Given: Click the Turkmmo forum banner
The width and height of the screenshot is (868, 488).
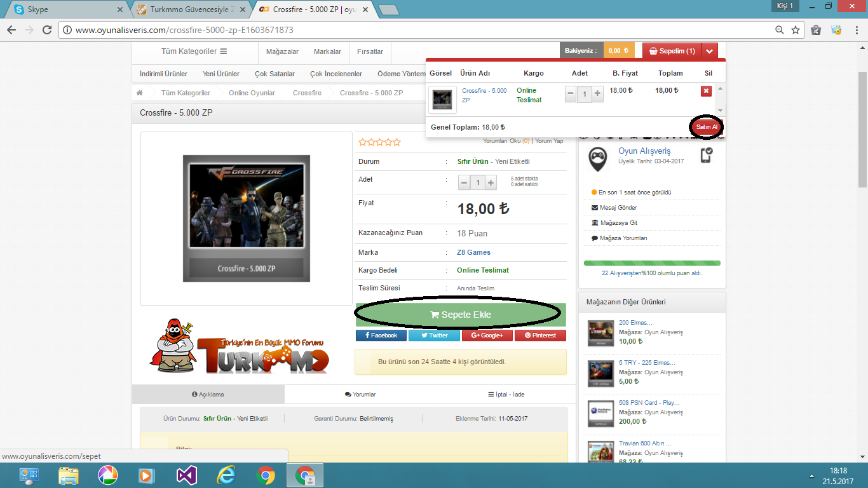Looking at the screenshot, I should [240, 346].
